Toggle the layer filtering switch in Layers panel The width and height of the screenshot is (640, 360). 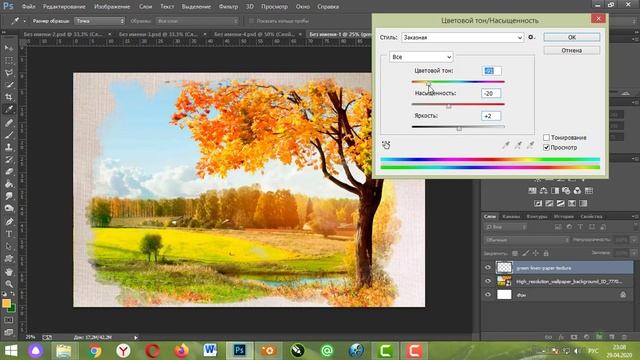(635, 226)
